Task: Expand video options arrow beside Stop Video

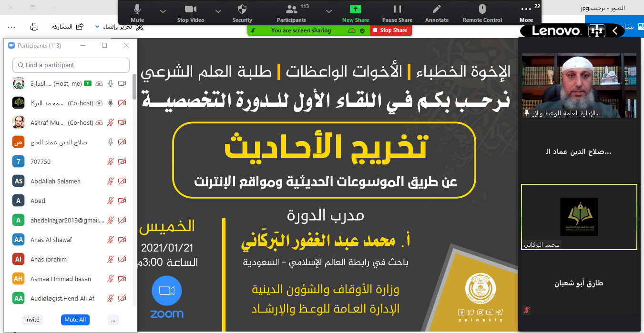Action: click(x=218, y=11)
